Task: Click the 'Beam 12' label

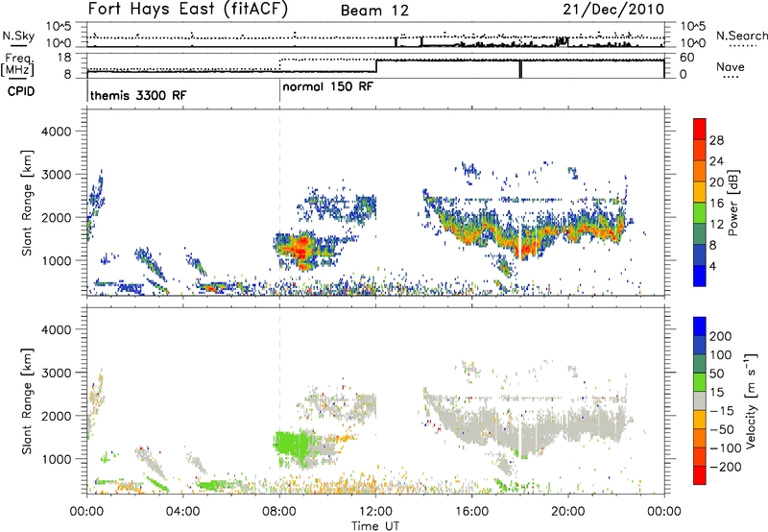Action: point(374,11)
